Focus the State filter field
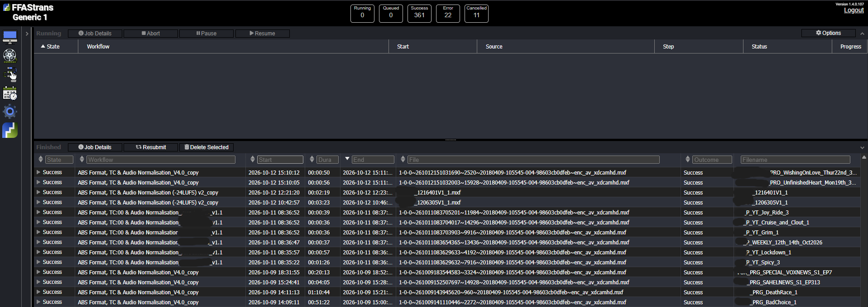868x307 pixels. pos(59,160)
